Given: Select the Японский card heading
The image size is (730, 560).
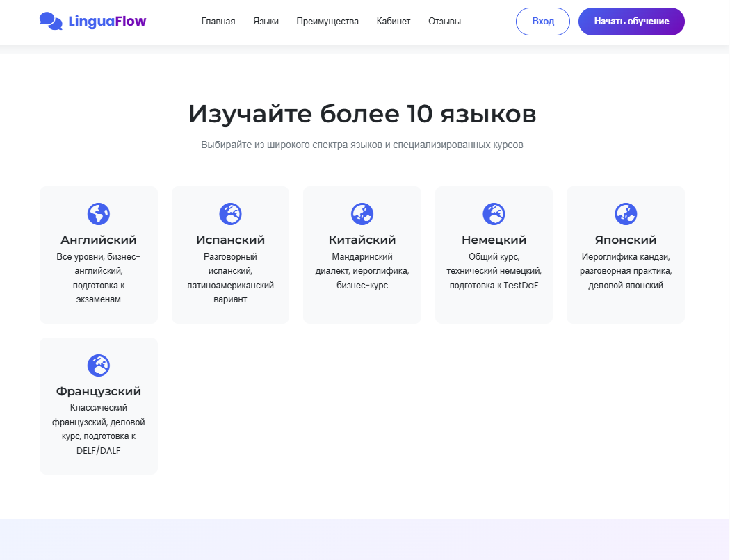Looking at the screenshot, I should 626,240.
